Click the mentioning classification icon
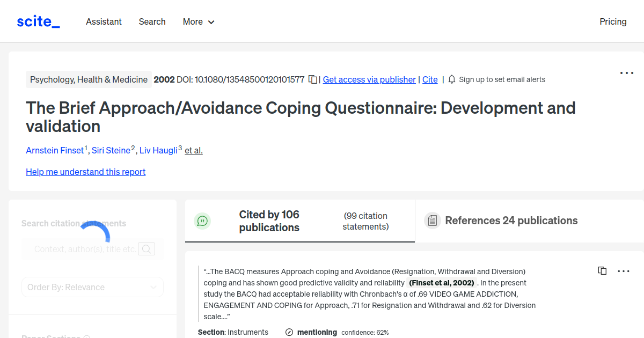Viewport: 644px width, 338px height. (x=289, y=332)
